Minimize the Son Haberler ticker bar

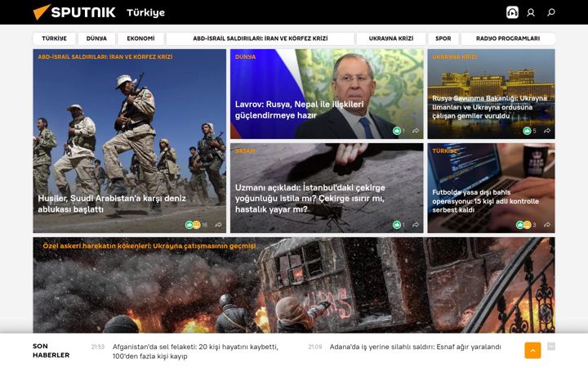tap(551, 346)
